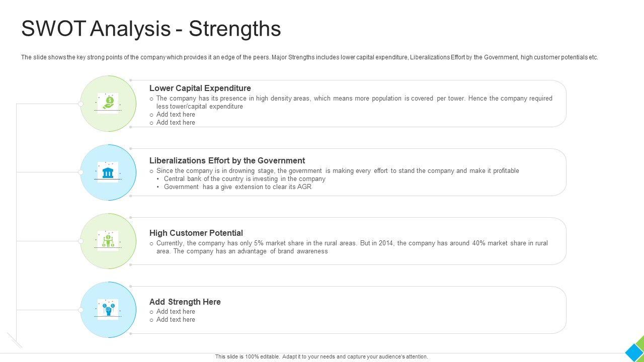Select the "extension to clear its AGR" sub-bullet

[237, 187]
